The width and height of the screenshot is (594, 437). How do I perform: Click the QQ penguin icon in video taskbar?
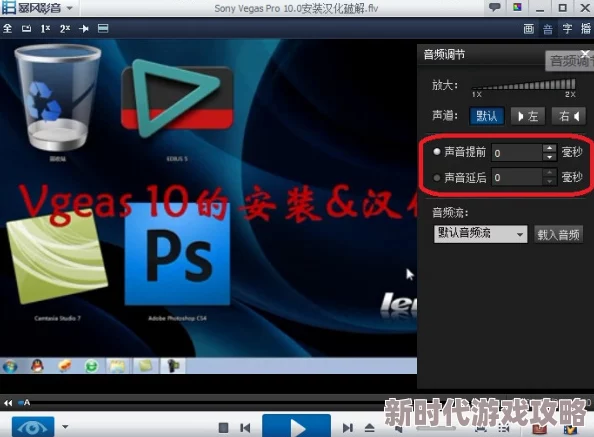pyautogui.click(x=37, y=366)
